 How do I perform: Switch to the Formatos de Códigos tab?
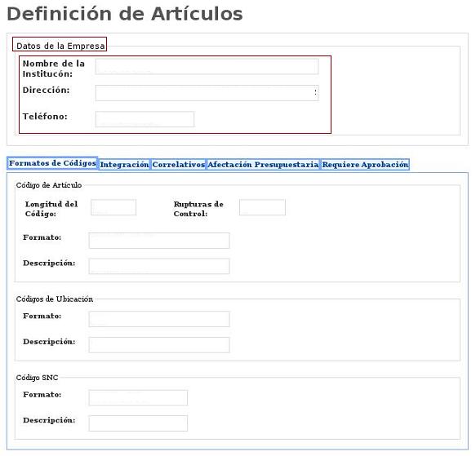click(52, 163)
